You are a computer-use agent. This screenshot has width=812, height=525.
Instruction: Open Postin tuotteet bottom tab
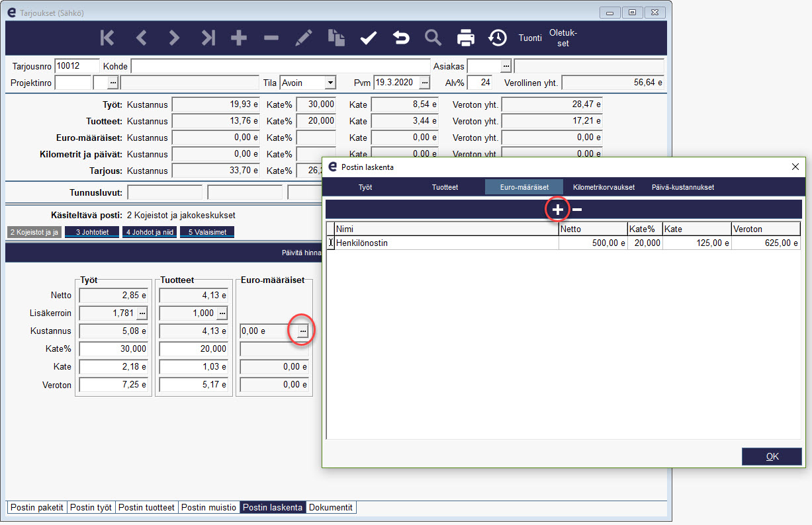tap(146, 507)
